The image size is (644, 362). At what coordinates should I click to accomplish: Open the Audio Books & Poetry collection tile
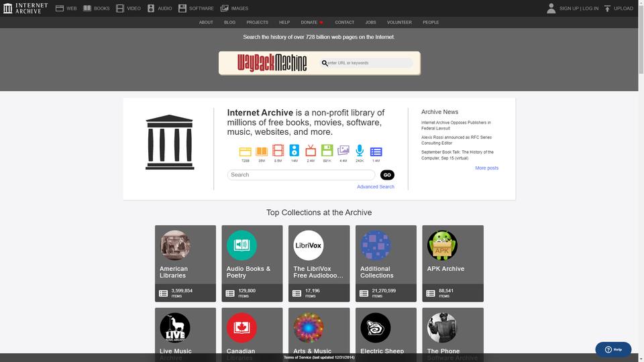pyautogui.click(x=252, y=263)
